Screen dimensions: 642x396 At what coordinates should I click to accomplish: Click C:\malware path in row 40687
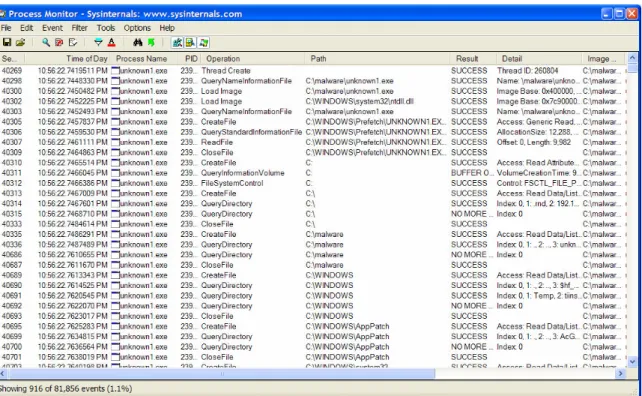324,265
